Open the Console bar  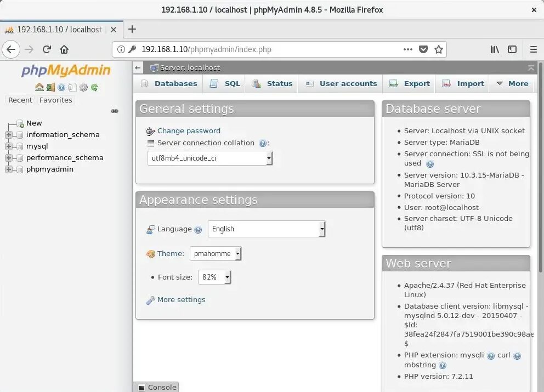point(157,387)
